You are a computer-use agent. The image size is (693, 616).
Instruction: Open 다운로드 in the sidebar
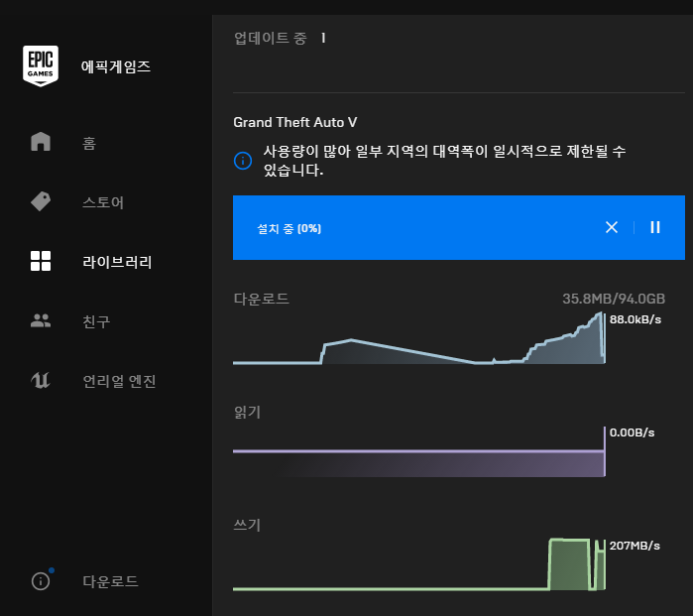tap(110, 581)
